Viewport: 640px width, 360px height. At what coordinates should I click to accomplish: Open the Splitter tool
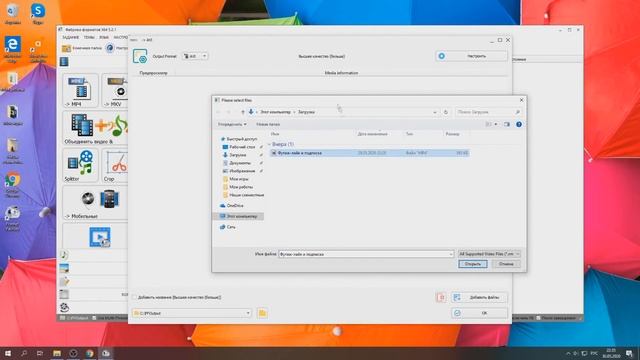coord(80,165)
